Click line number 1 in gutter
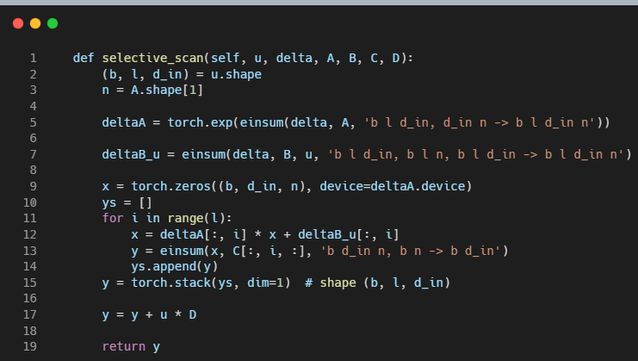Image resolution: width=638 pixels, height=361 pixels. pyautogui.click(x=33, y=58)
